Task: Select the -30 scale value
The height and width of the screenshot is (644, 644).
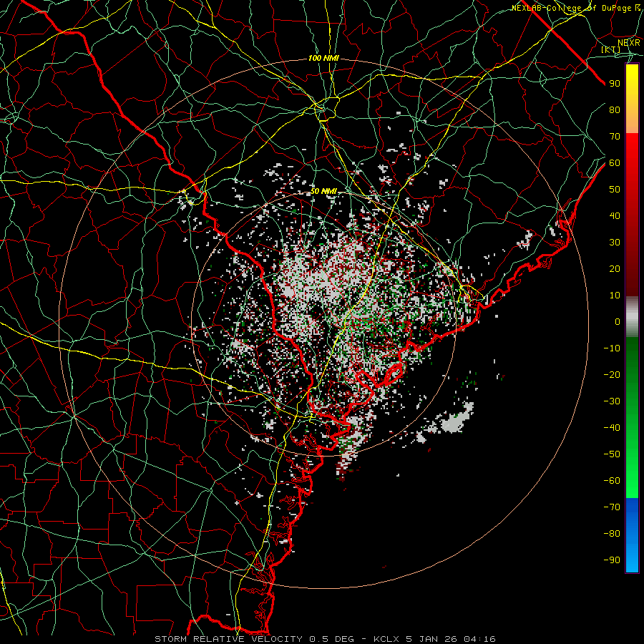Action: coord(612,401)
